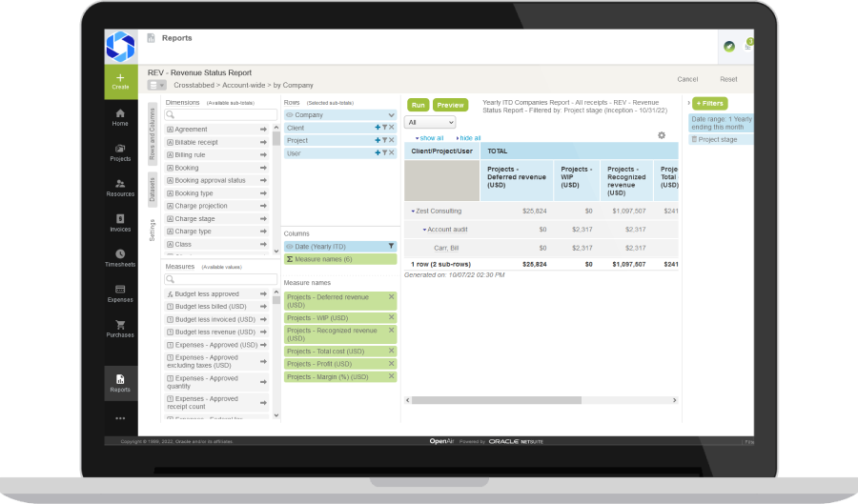Open the All dropdown selector
This screenshot has height=504, width=858.
(430, 123)
